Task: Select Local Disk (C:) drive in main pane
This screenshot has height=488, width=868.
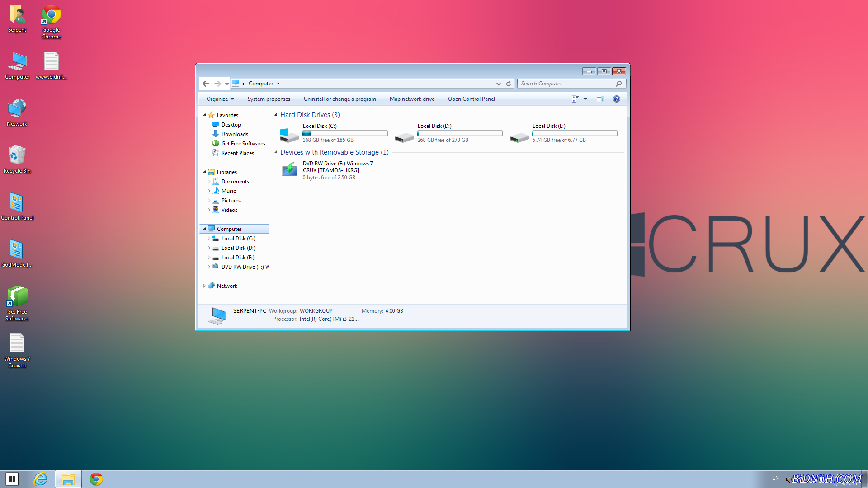Action: coord(334,133)
